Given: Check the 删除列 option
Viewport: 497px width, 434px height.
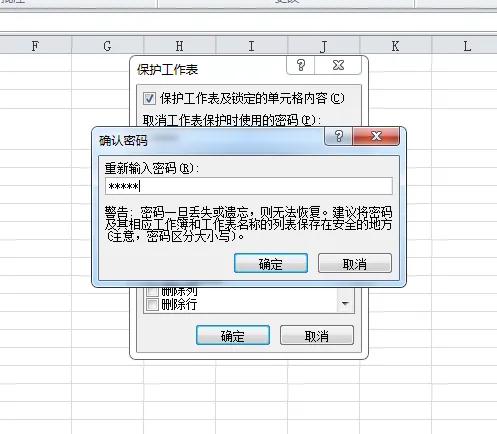Looking at the screenshot, I should click(152, 292).
